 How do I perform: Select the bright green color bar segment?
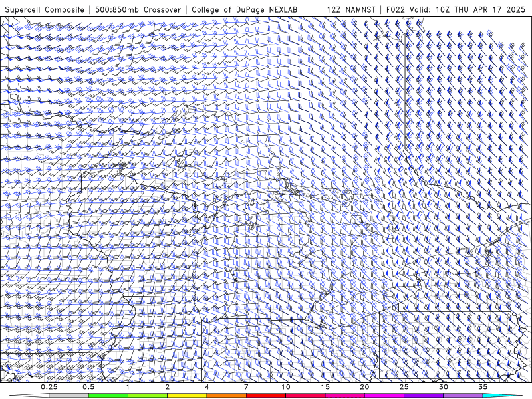coord(108,396)
